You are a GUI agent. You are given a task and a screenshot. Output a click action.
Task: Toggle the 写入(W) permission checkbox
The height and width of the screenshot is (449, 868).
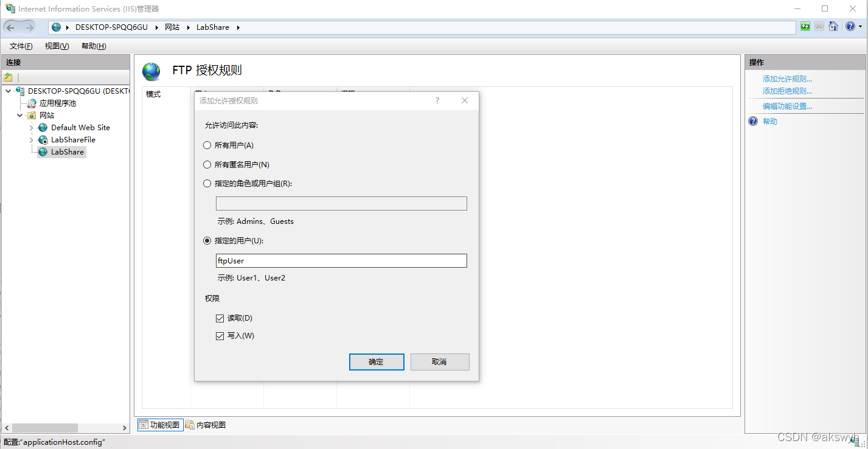[x=220, y=336]
